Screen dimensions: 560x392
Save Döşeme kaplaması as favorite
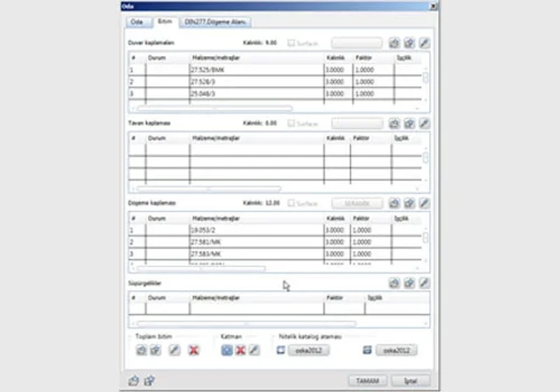[409, 204]
